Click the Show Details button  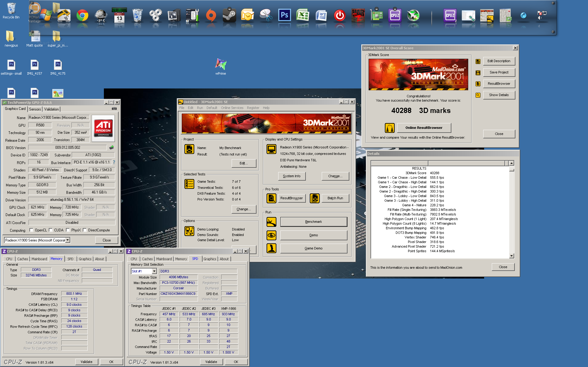click(499, 95)
